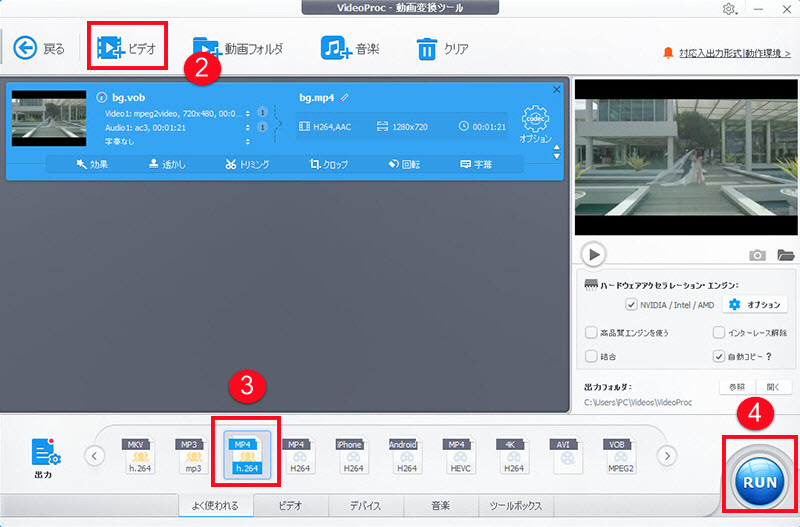Open the クロップ crop tool
The width and height of the screenshot is (800, 527).
coord(331,164)
